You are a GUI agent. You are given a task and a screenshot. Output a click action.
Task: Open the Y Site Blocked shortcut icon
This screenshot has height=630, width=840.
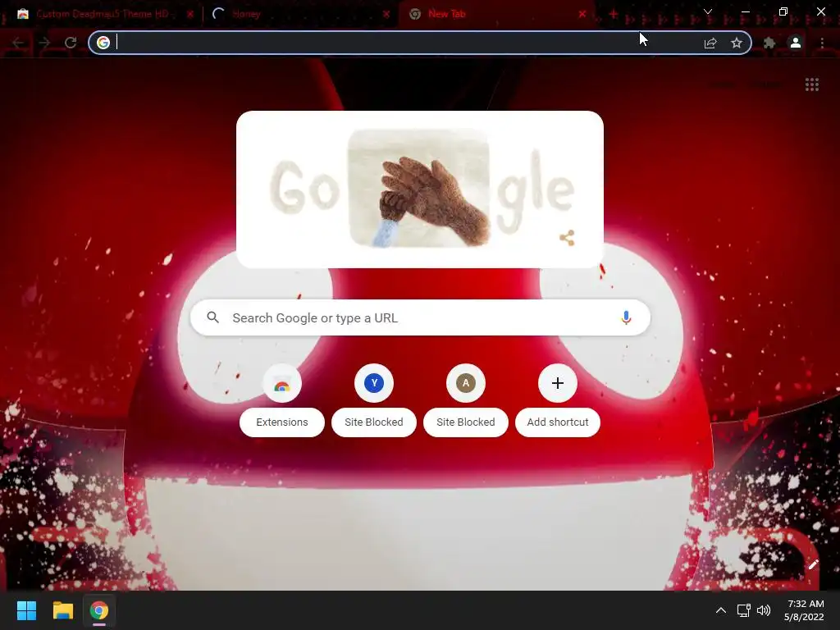(374, 384)
